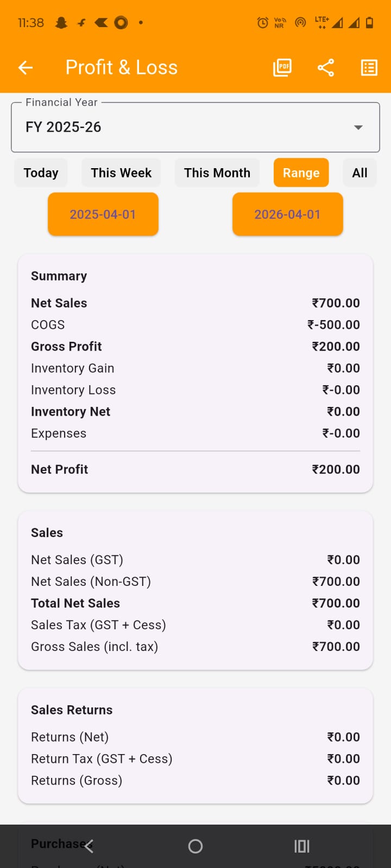Expand the Financial Year dropdown arrow
This screenshot has height=868, width=391.
tap(358, 127)
